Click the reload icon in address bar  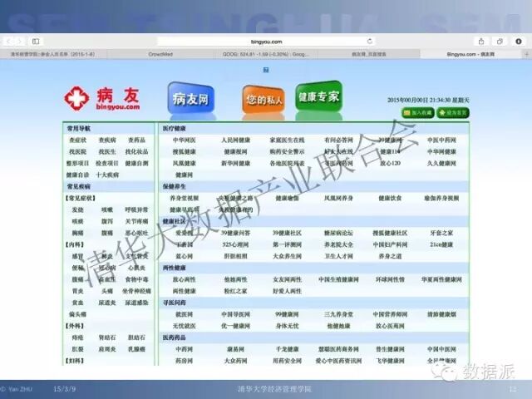[369, 42]
